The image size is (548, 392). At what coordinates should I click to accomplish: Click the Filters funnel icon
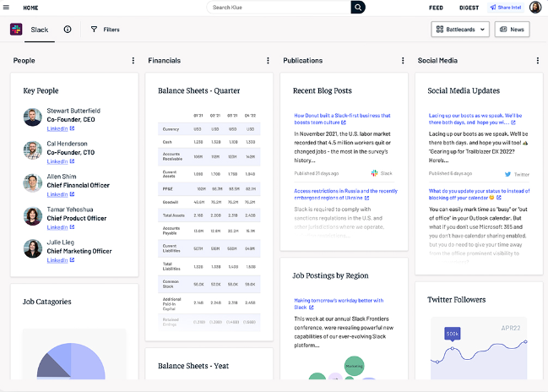(94, 30)
